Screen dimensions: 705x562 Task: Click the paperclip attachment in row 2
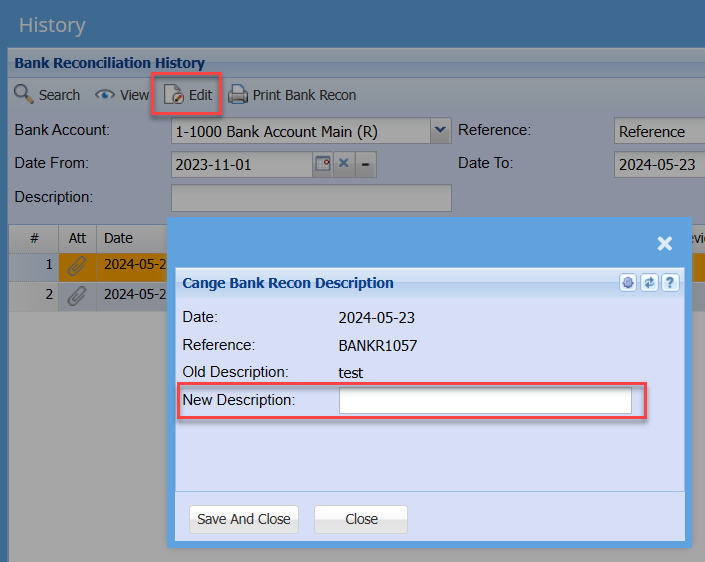pyautogui.click(x=77, y=295)
